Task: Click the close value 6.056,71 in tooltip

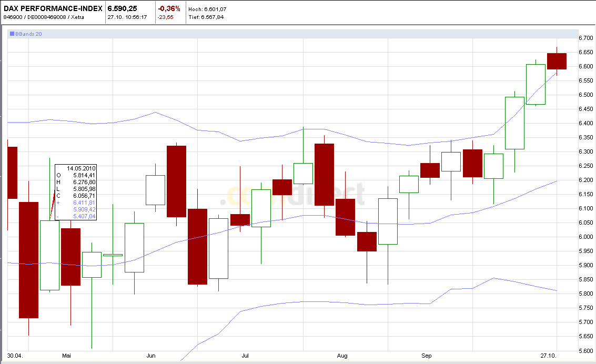Action: [x=84, y=196]
